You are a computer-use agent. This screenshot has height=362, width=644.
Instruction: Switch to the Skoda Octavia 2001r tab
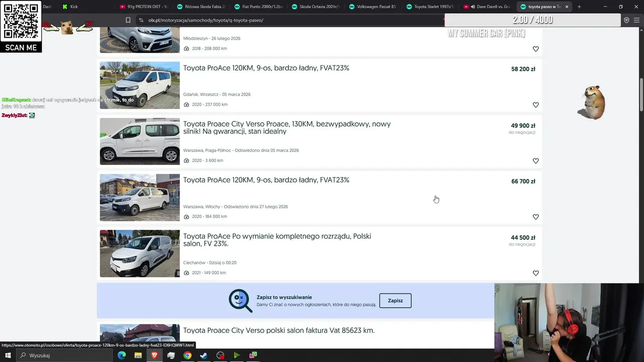tap(316, 7)
